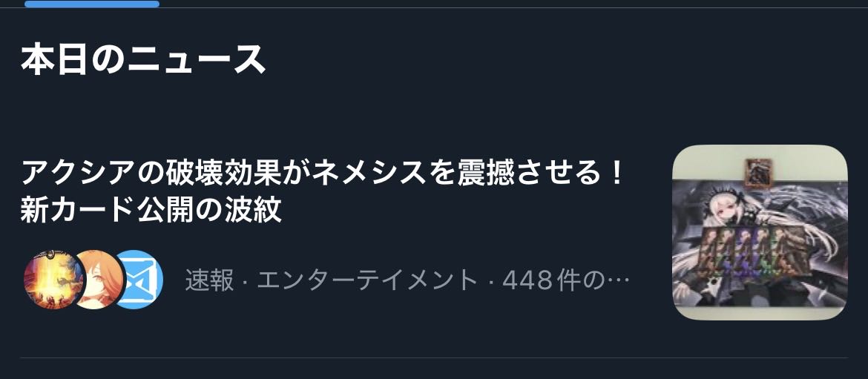Image resolution: width=868 pixels, height=379 pixels.
Task: Open headline アクシアの破壊効果がネメシスを震撼させる！
Action: pos(323,174)
